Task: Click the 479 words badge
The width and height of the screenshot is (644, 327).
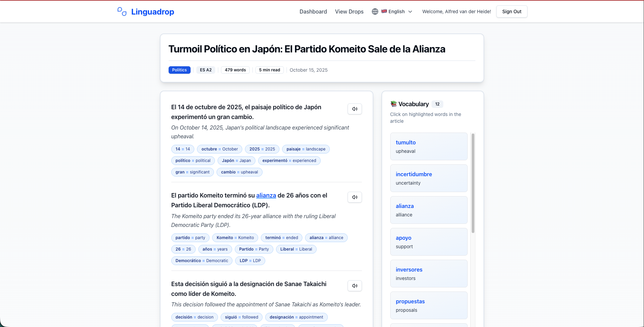Action: pyautogui.click(x=235, y=70)
